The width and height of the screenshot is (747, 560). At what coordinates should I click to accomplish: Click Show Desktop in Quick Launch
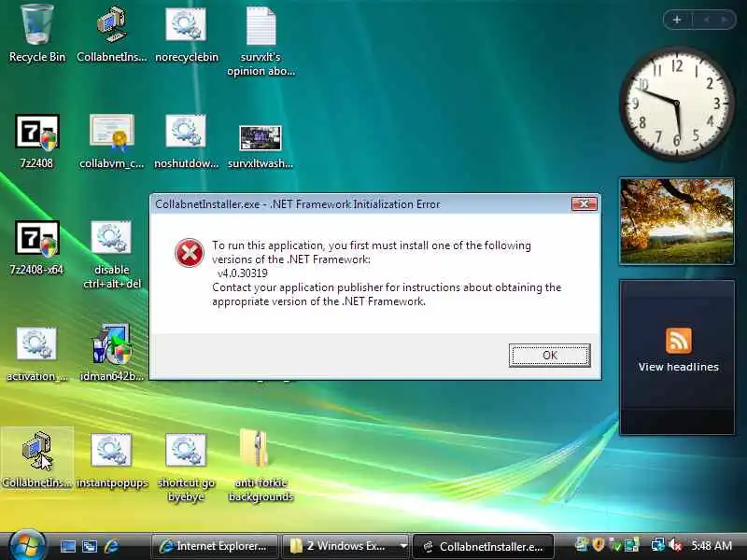pyautogui.click(x=67, y=546)
